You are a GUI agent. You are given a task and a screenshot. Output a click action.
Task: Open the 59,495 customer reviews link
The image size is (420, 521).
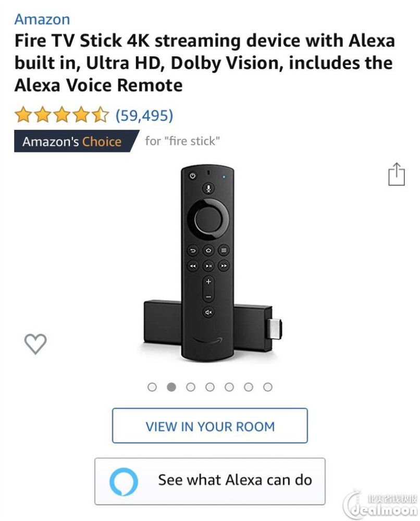pyautogui.click(x=144, y=115)
